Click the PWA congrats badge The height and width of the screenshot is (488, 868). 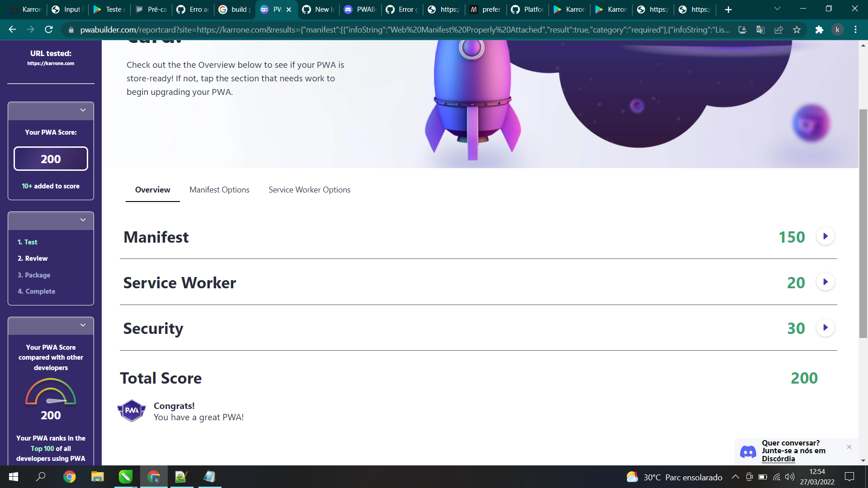[x=132, y=410]
